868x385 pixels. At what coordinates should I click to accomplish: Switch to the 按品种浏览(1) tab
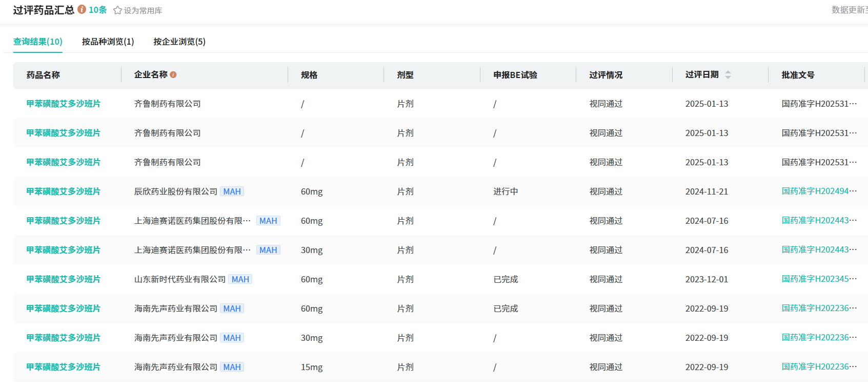(108, 42)
